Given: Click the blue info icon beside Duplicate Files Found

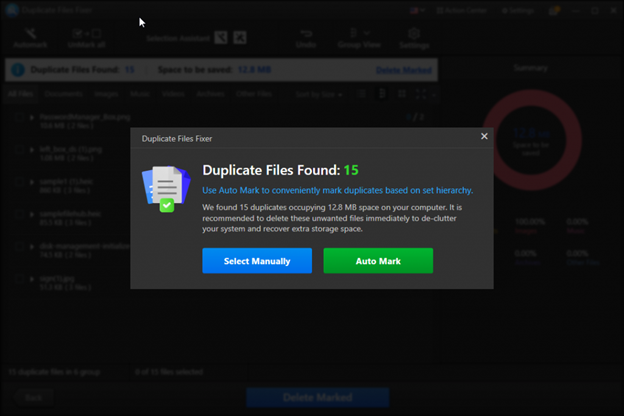Looking at the screenshot, I should pos(18,70).
